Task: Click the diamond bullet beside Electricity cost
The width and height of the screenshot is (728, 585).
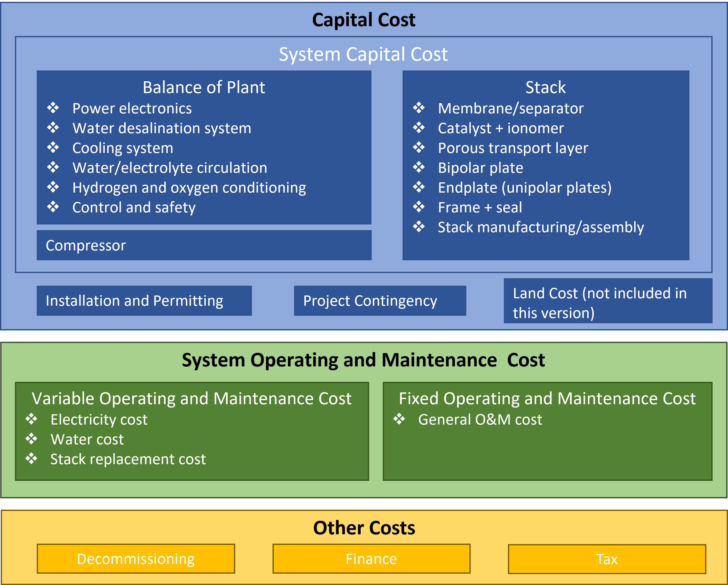Action: 31,419
